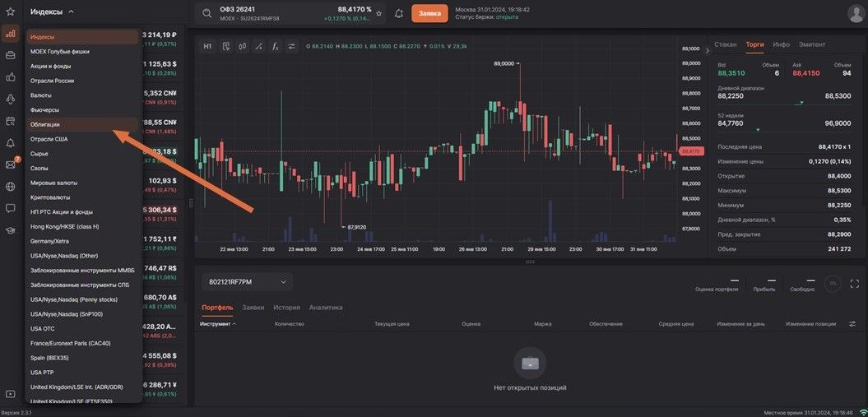
Task: Click the search magnifier icon next to ОФЗ 26241
Action: 207,14
